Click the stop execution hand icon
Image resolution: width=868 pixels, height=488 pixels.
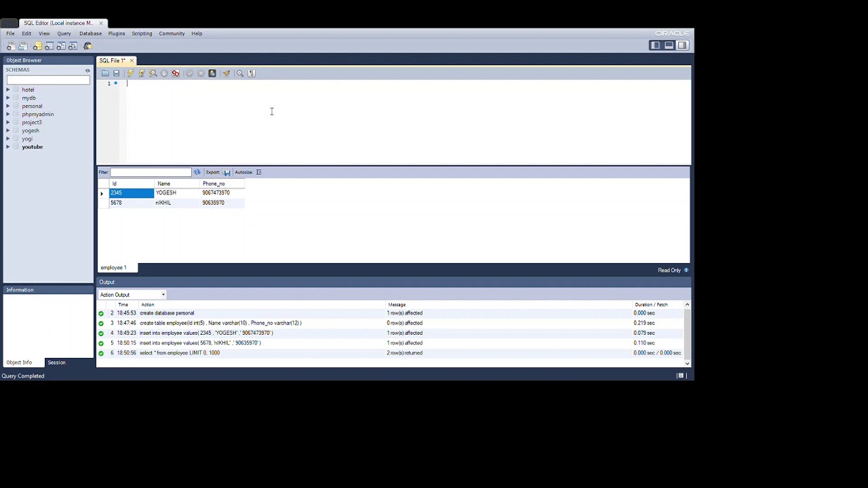pyautogui.click(x=164, y=73)
